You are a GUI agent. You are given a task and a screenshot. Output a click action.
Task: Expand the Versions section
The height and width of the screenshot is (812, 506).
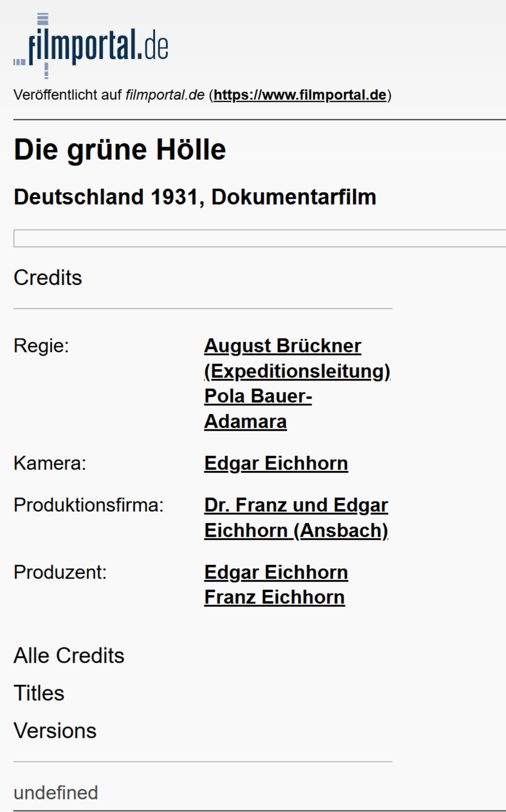(x=55, y=730)
